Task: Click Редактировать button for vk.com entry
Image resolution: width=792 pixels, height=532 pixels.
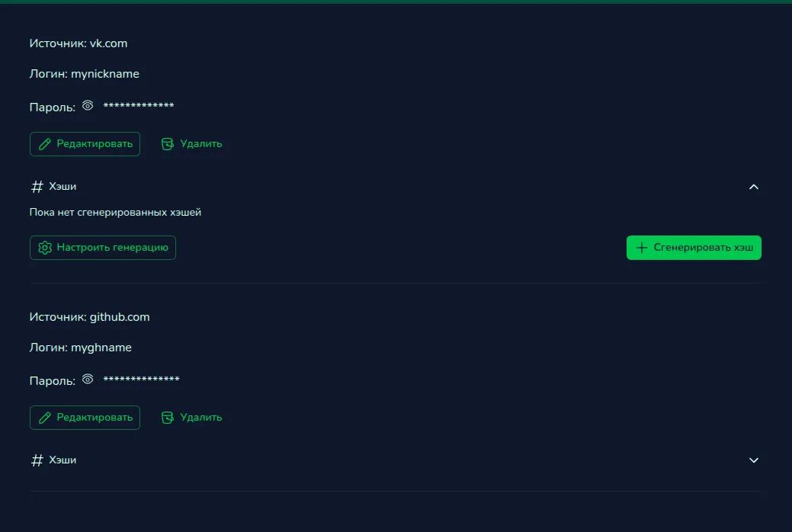Action: pyautogui.click(x=85, y=144)
